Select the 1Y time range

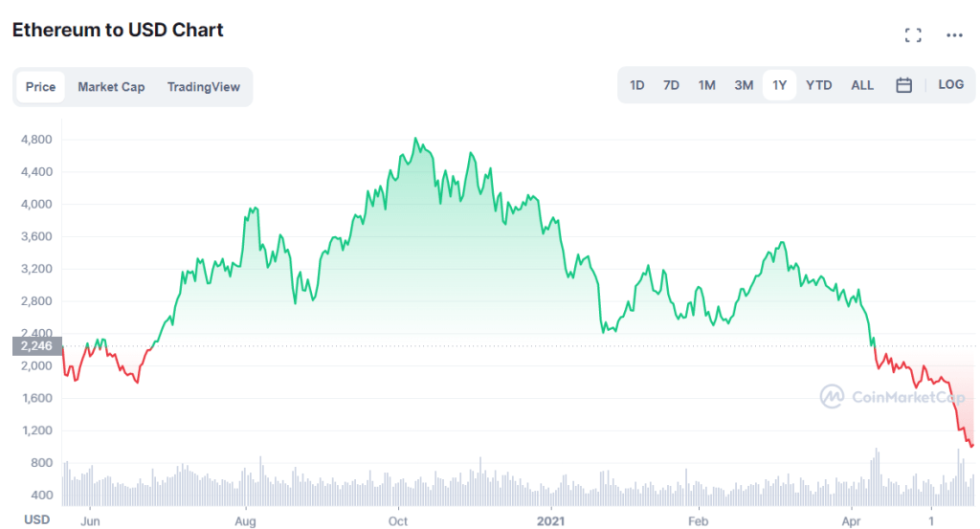coord(779,85)
